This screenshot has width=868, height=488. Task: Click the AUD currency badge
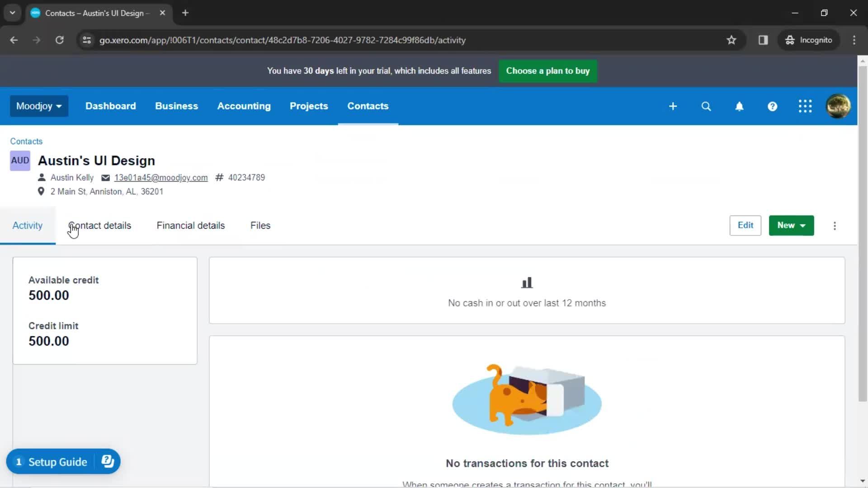point(20,160)
